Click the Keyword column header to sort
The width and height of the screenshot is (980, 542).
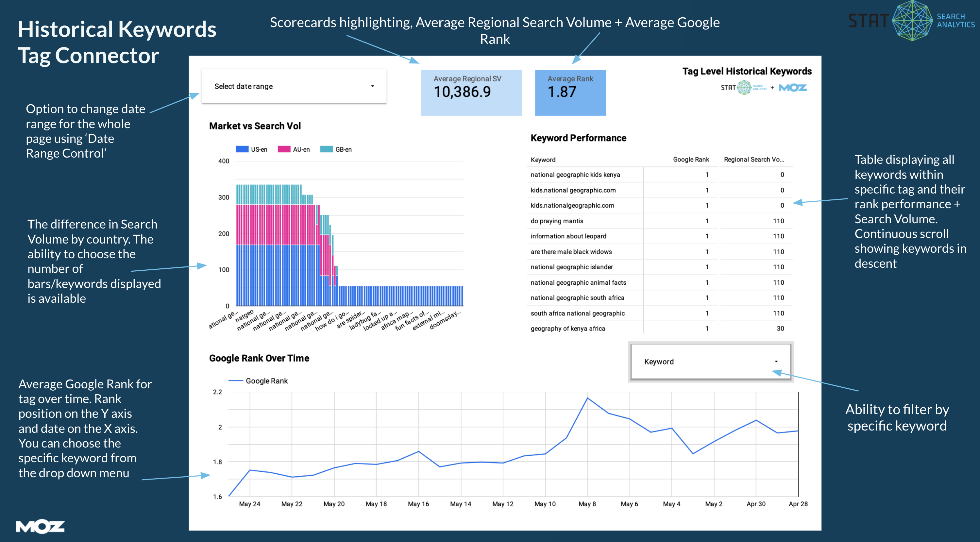[x=543, y=160]
